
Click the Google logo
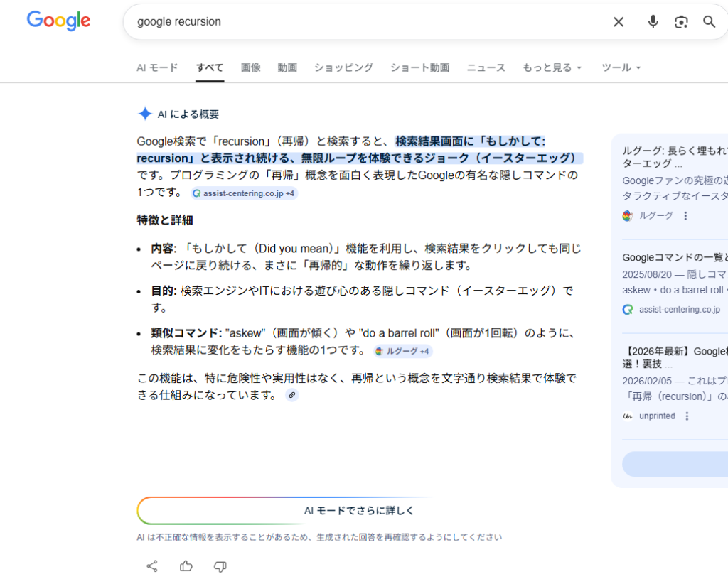coord(58,21)
